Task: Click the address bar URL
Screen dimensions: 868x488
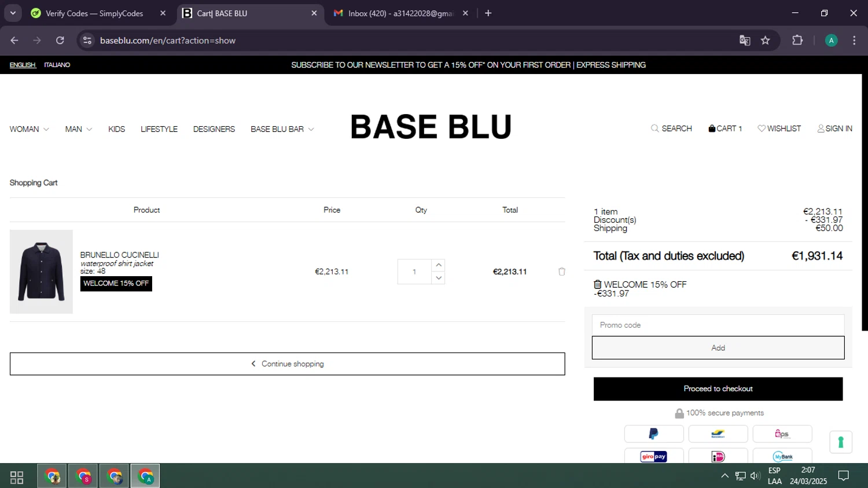Action: click(168, 41)
